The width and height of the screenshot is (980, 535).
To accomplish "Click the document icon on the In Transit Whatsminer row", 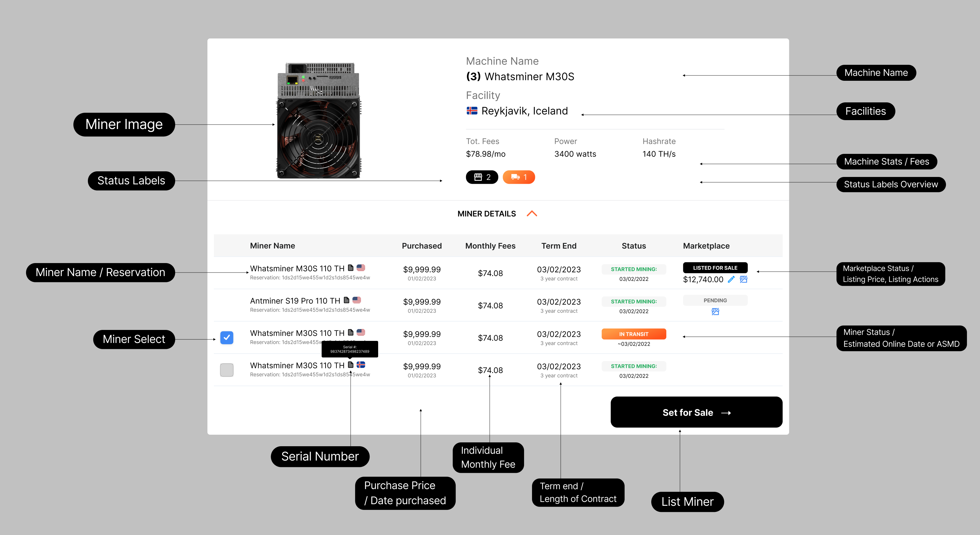I will (351, 332).
